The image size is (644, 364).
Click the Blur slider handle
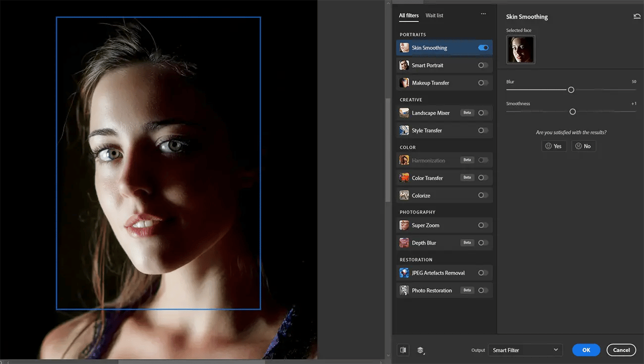(x=571, y=90)
